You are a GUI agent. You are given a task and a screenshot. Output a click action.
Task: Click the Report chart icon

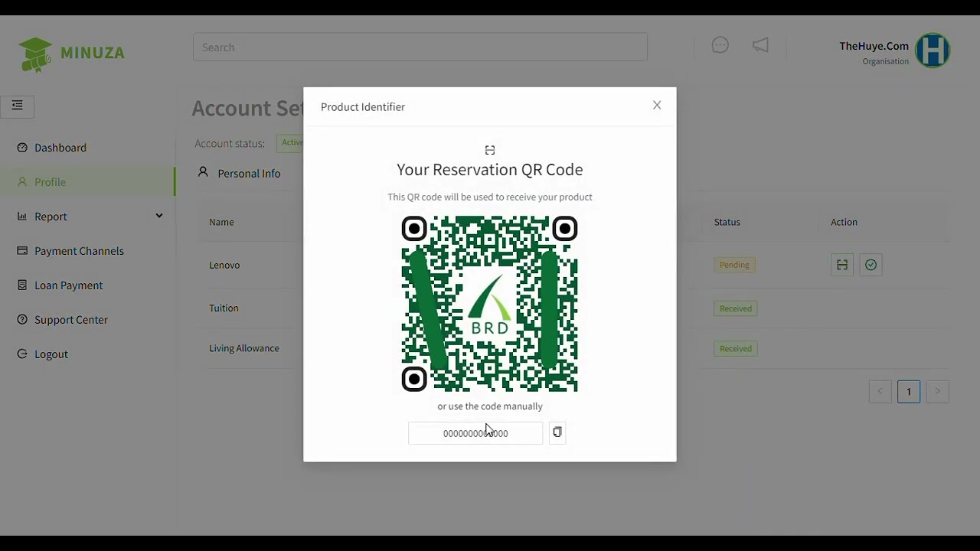[x=22, y=217]
